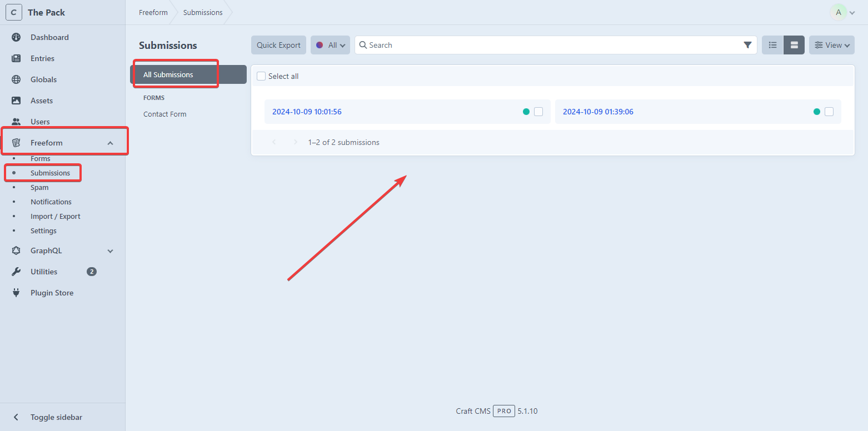Open the View options dropdown
The width and height of the screenshot is (868, 431).
[831, 45]
